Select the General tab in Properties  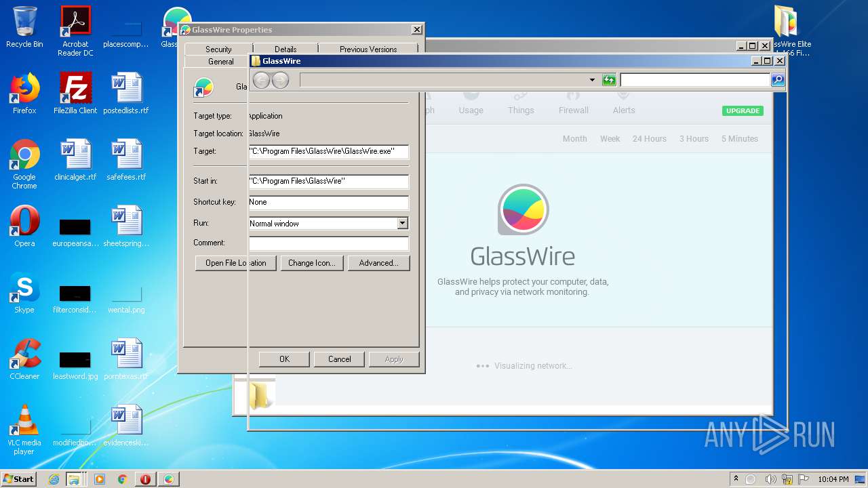pyautogui.click(x=220, y=61)
